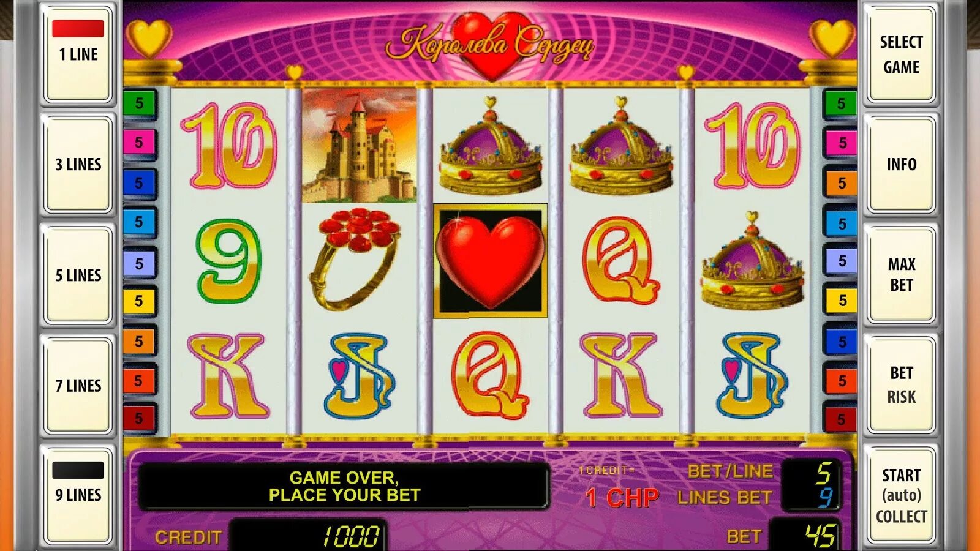Choose the 7 LINES button
The width and height of the screenshot is (980, 551).
tap(78, 385)
